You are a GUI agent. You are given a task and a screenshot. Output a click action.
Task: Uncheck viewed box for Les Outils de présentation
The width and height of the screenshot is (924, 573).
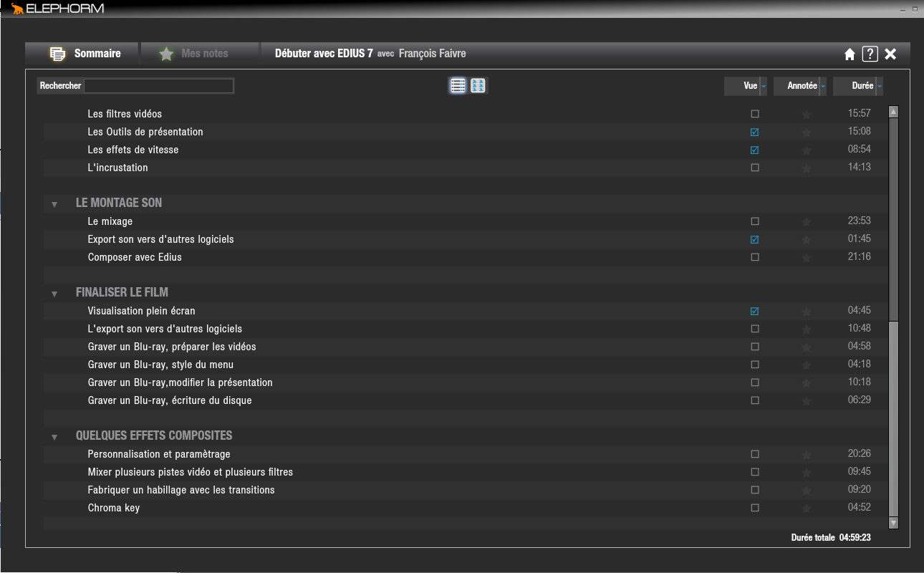pyautogui.click(x=754, y=132)
